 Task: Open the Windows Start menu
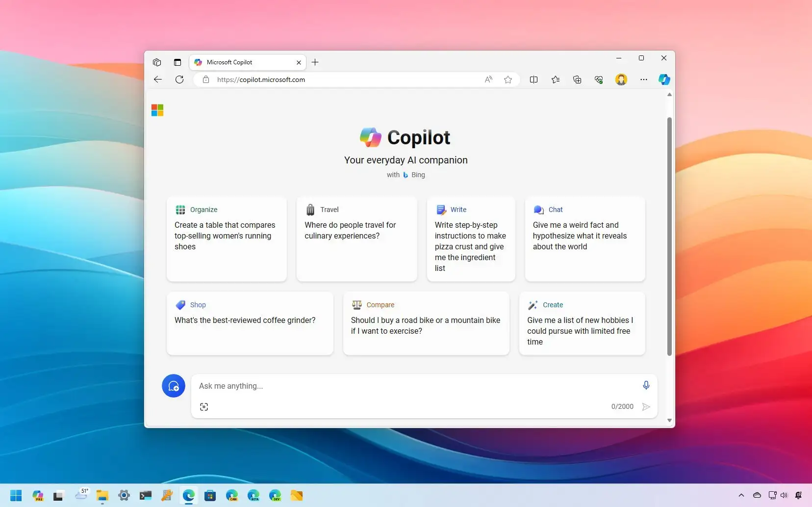point(16,495)
